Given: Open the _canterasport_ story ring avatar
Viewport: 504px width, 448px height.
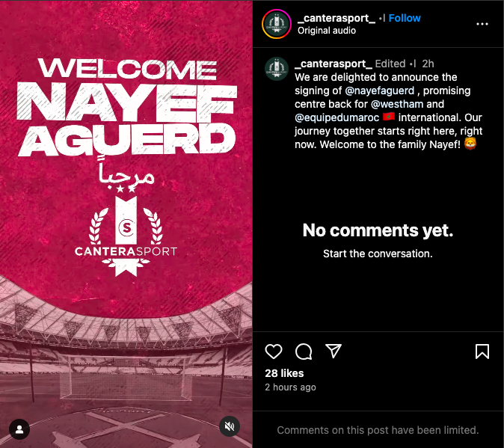Looking at the screenshot, I should pos(277,24).
